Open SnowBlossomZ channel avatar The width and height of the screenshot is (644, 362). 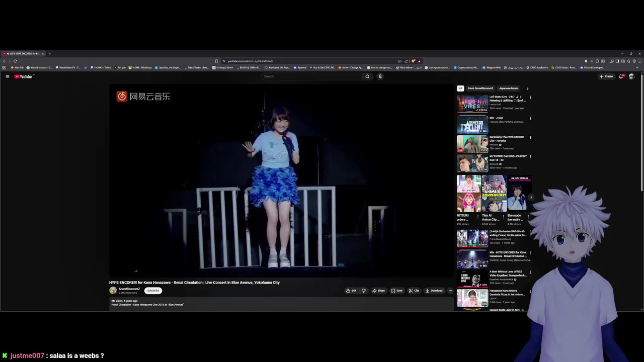(113, 290)
